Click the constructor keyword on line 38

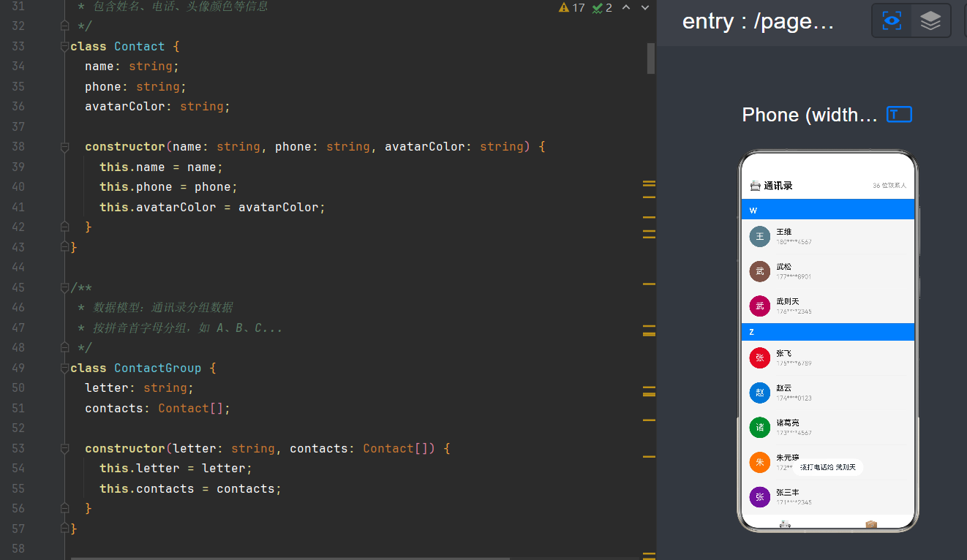125,147
